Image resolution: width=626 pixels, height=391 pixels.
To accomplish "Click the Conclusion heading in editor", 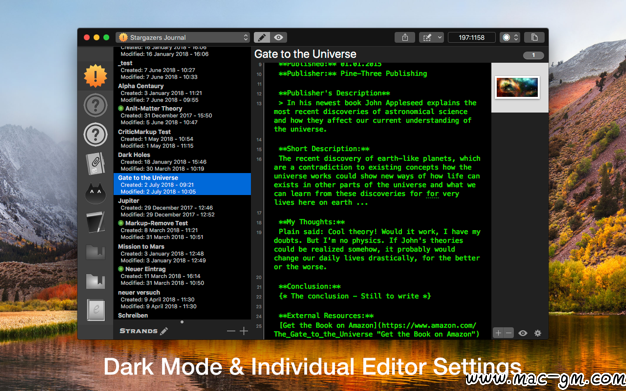I will (x=309, y=286).
